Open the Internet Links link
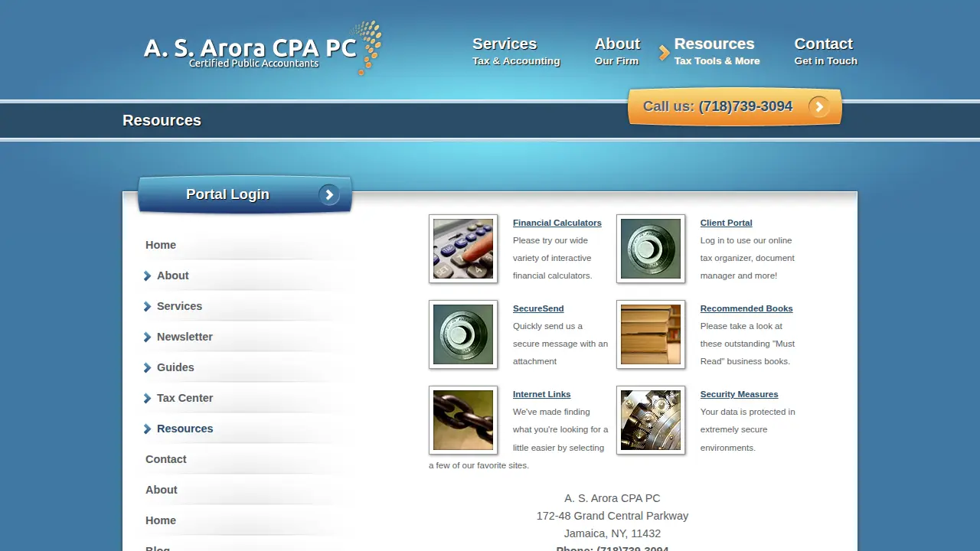 [541, 394]
